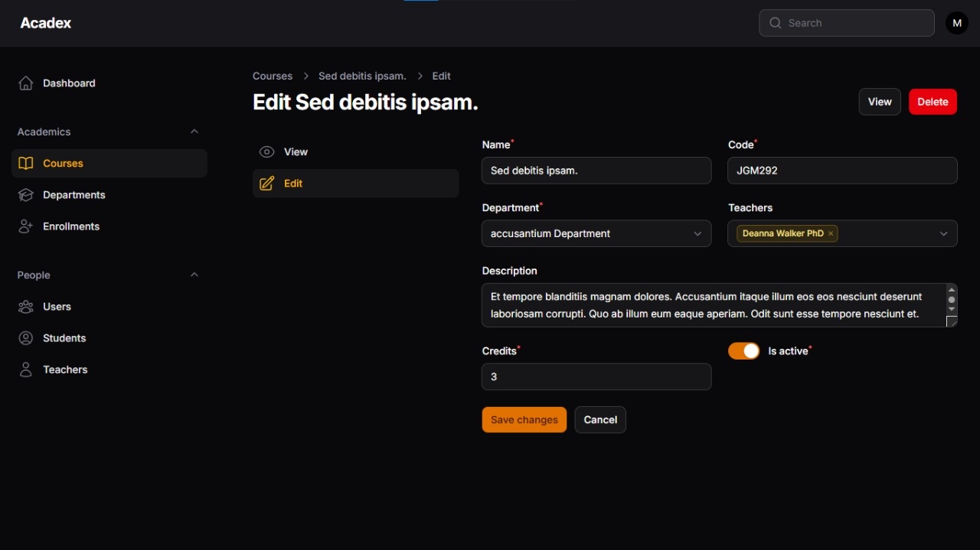Collapse the Academics sidebar group

click(x=194, y=132)
